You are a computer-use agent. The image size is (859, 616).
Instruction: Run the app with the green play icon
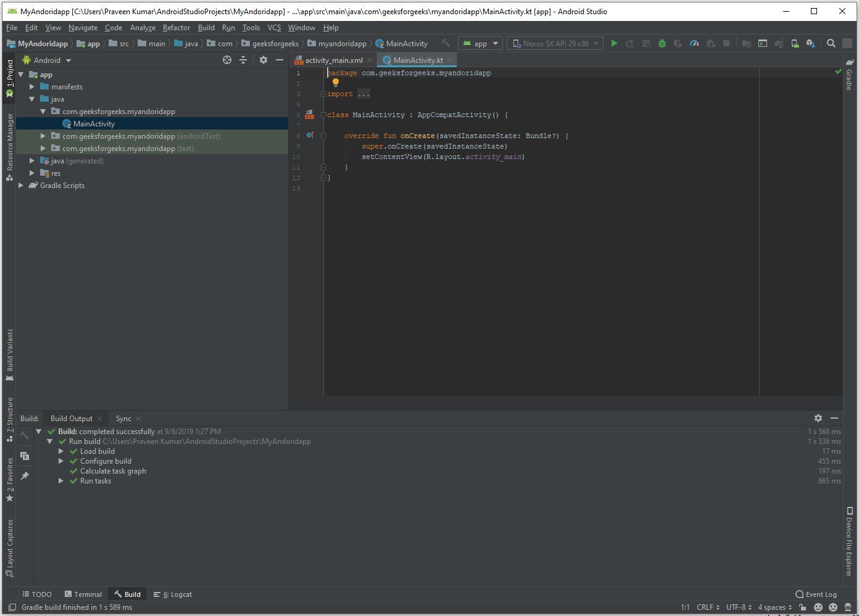(614, 44)
